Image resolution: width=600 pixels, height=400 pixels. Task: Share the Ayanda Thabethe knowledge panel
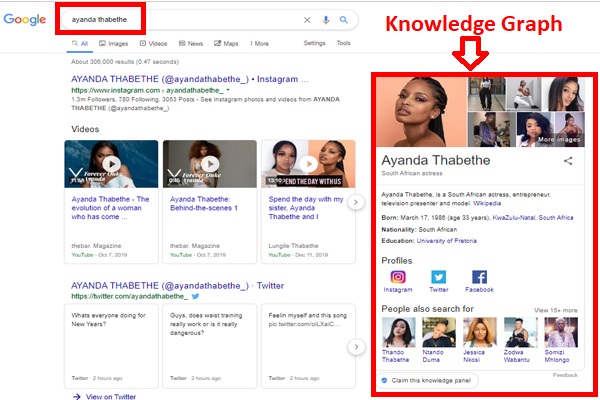[x=568, y=160]
